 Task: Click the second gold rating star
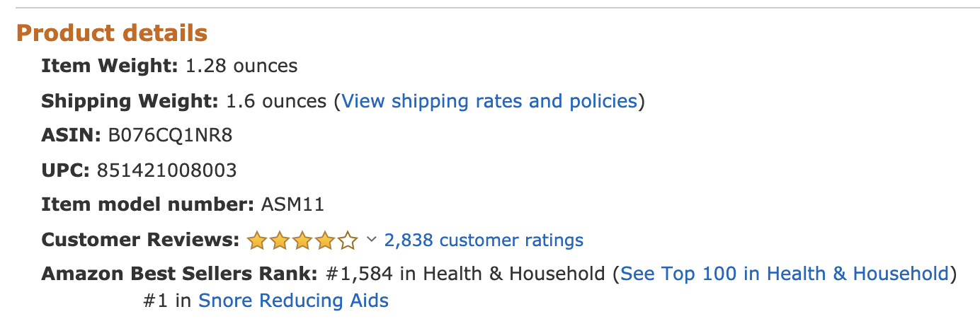[x=279, y=241]
